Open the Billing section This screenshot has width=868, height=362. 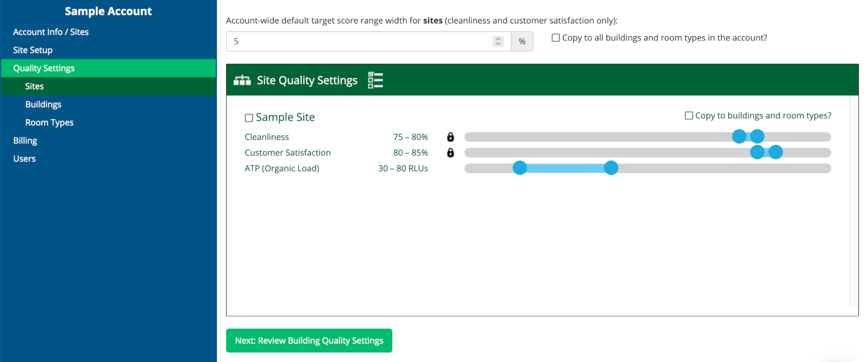point(25,141)
